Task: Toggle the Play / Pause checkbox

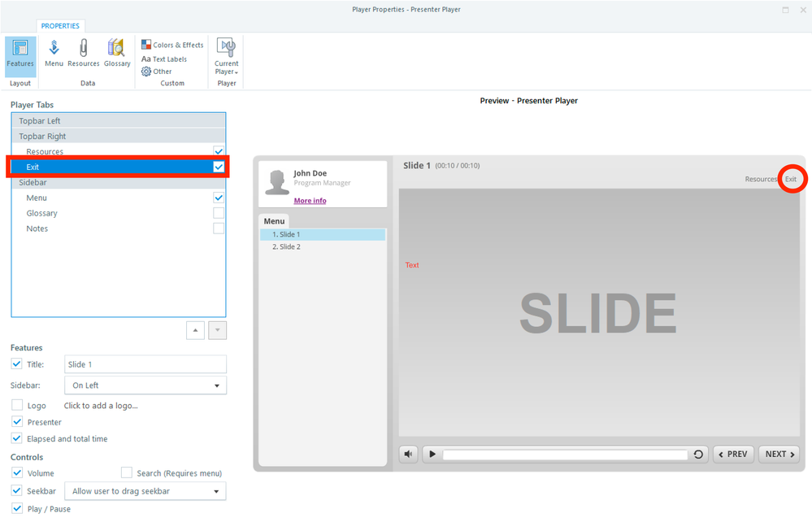Action: (x=17, y=508)
